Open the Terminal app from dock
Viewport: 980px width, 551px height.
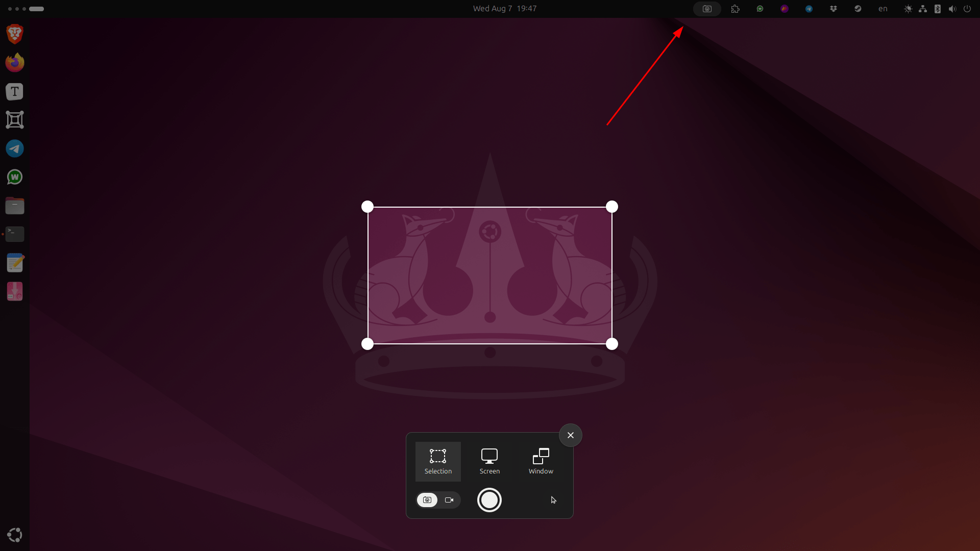click(x=15, y=234)
